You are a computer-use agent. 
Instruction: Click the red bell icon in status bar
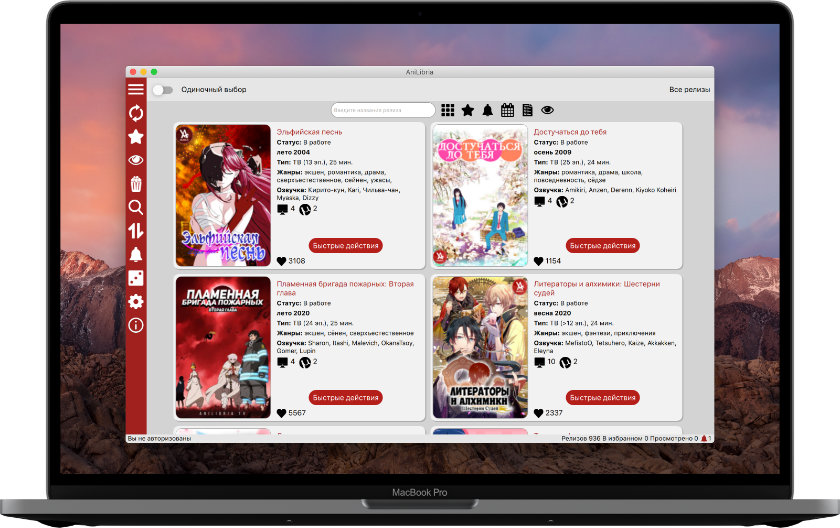point(704,438)
